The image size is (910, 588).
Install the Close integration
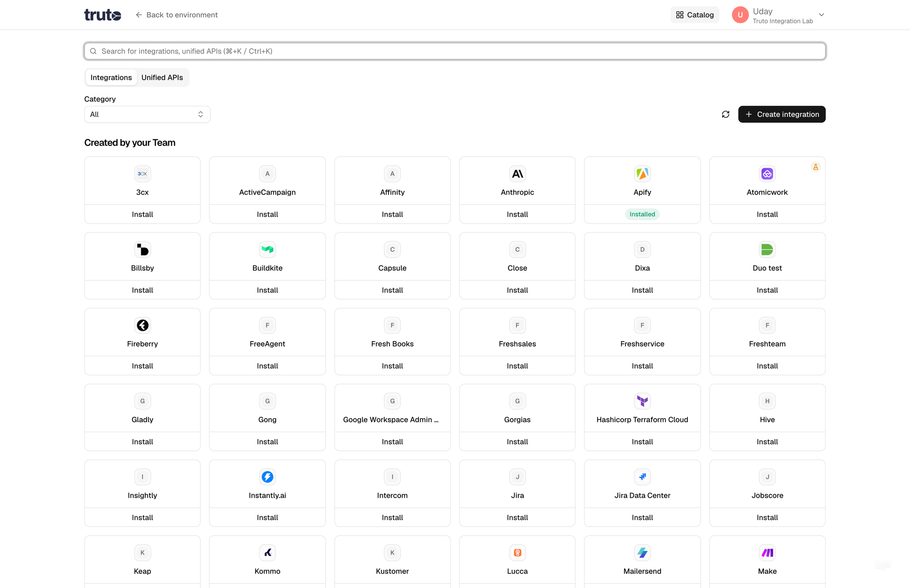pos(517,290)
